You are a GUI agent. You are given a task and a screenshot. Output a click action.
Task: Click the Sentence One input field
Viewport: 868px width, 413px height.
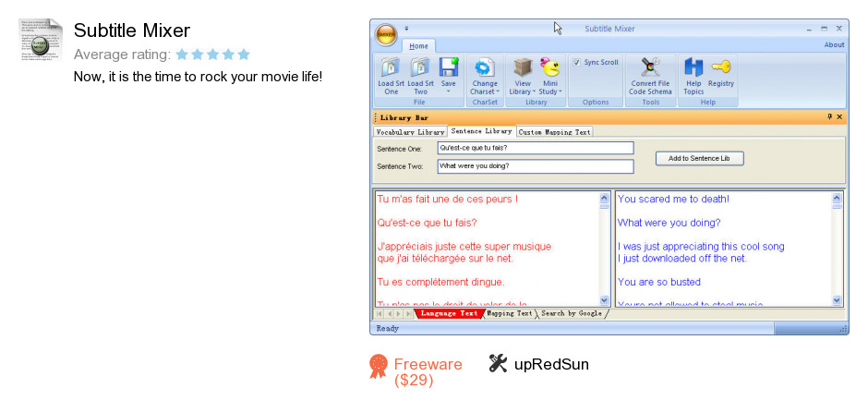pyautogui.click(x=536, y=148)
